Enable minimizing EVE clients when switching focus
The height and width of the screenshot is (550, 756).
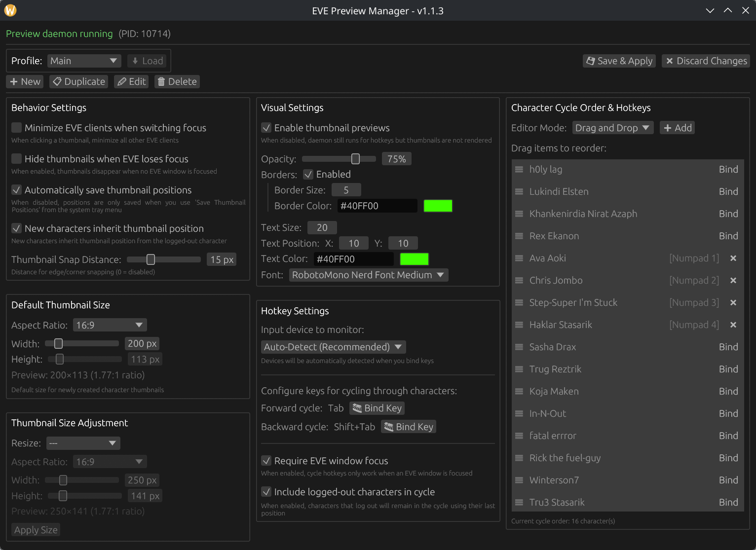pos(16,128)
